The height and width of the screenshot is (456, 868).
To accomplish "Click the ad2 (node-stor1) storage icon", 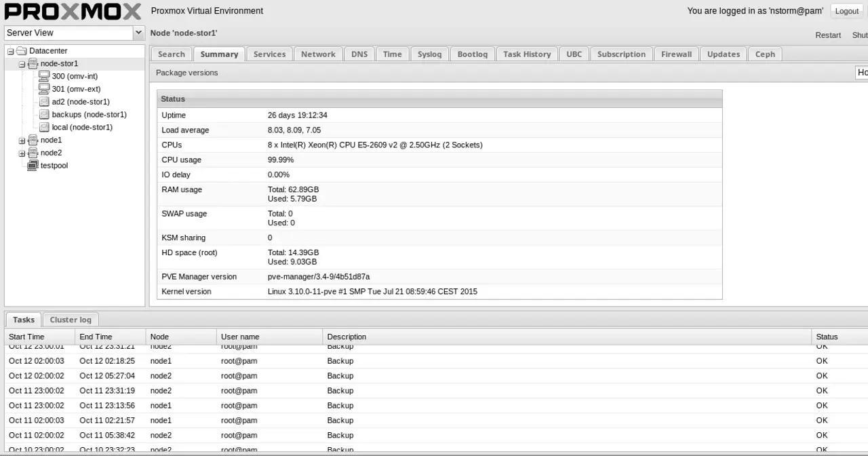I will tap(44, 102).
